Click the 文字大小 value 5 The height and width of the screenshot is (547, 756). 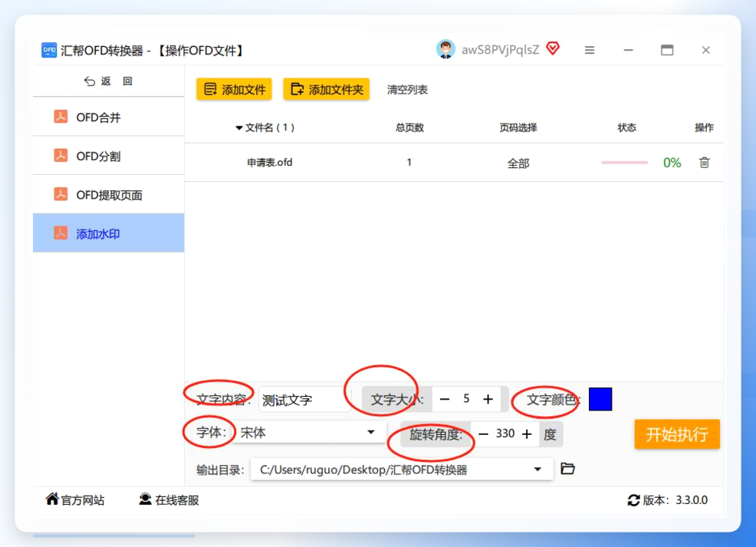coord(466,398)
